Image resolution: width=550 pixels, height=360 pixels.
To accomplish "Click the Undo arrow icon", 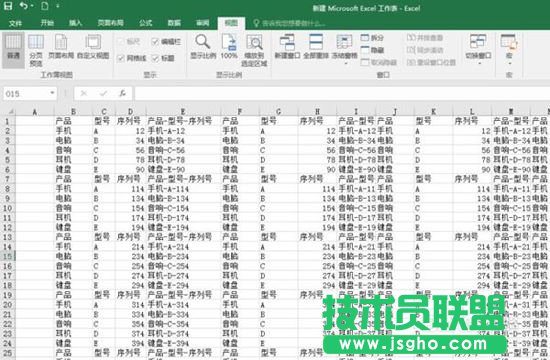I will 24,6.
